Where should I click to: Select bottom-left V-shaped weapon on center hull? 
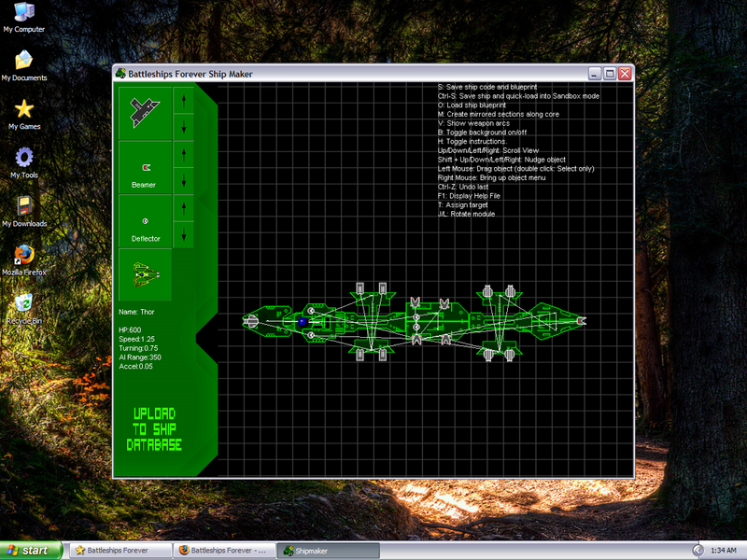coord(416,340)
